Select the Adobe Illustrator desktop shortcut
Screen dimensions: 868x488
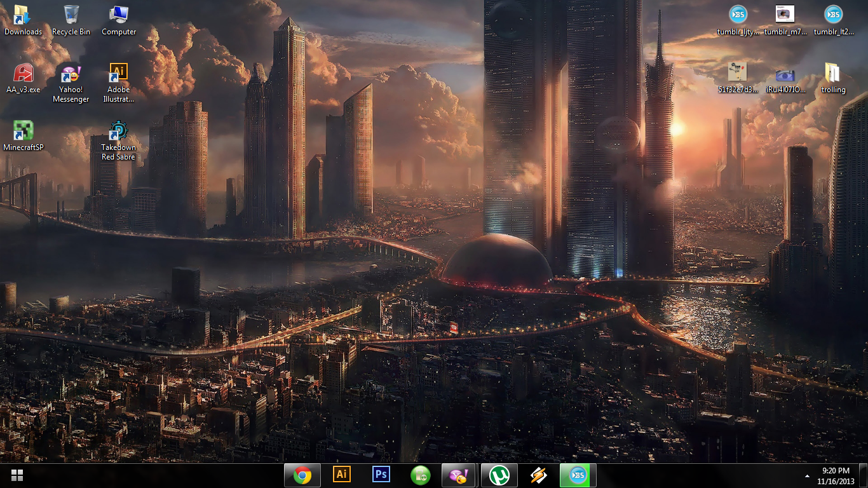point(119,83)
